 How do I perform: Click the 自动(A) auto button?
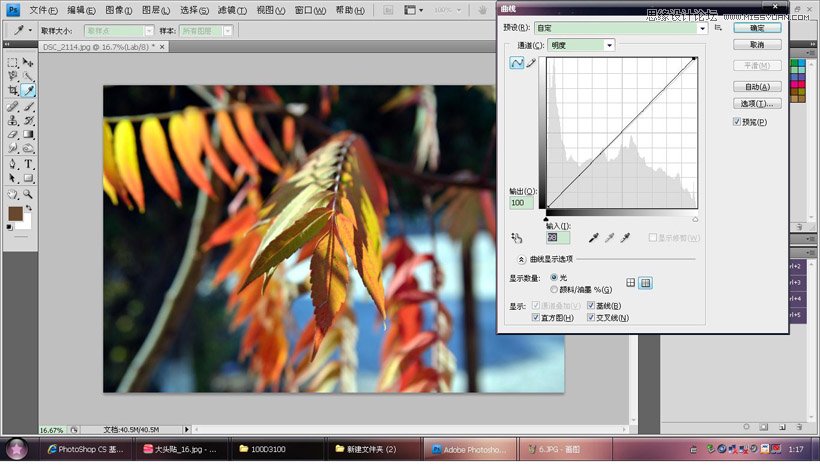click(x=757, y=87)
